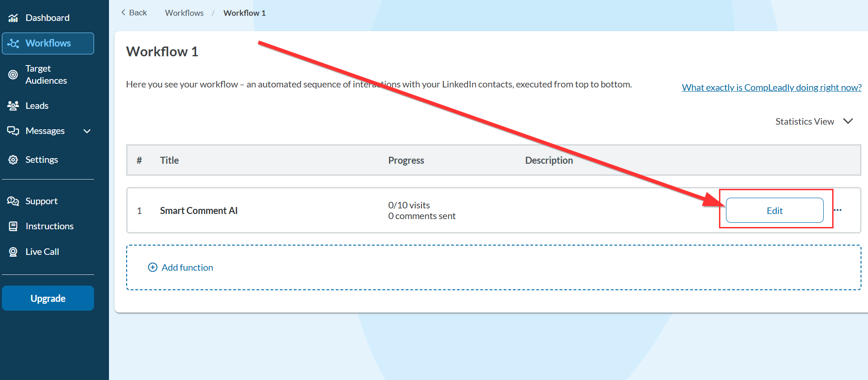Click the Workflow 1 breadcrumb text
Image resolution: width=868 pixels, height=380 pixels.
[244, 13]
